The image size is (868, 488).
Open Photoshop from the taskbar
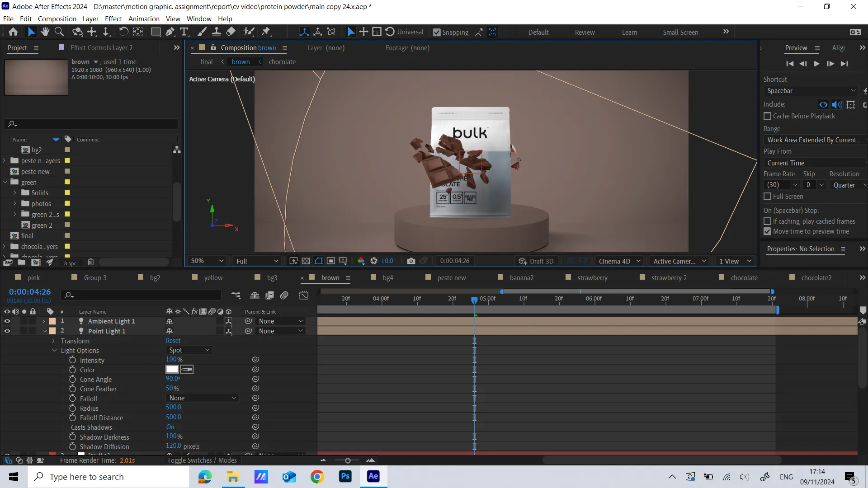[345, 477]
